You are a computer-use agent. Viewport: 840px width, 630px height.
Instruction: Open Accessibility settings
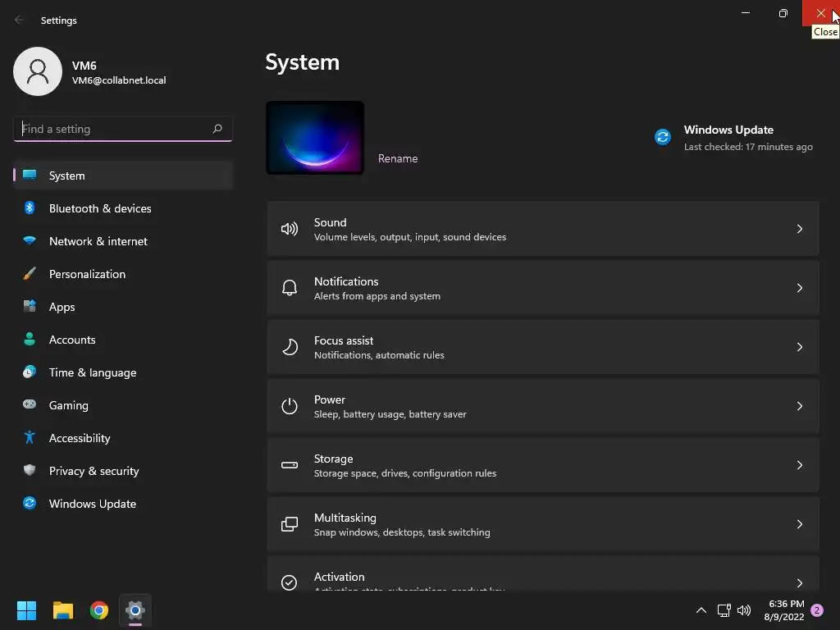(123, 438)
